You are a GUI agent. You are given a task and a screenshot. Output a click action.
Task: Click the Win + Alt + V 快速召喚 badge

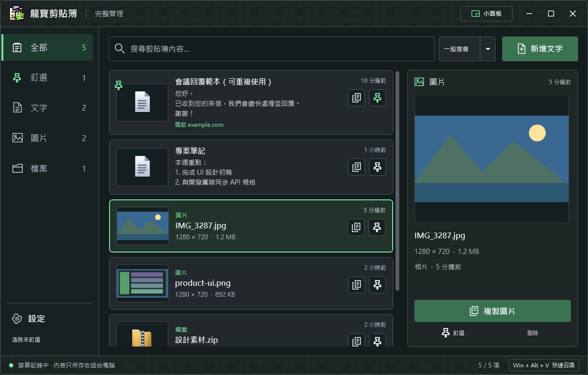544,365
